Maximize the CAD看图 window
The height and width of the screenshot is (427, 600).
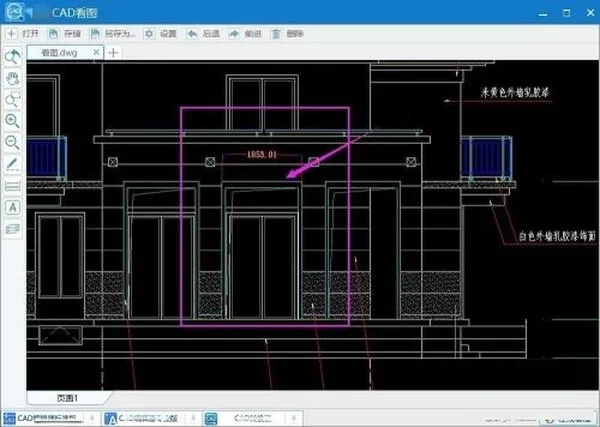click(567, 13)
